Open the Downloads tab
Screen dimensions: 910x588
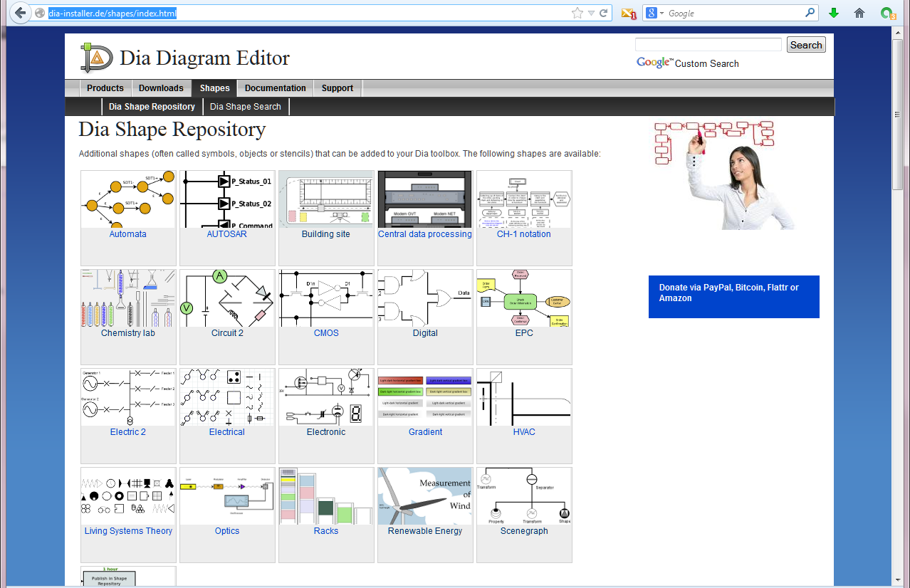pyautogui.click(x=161, y=88)
